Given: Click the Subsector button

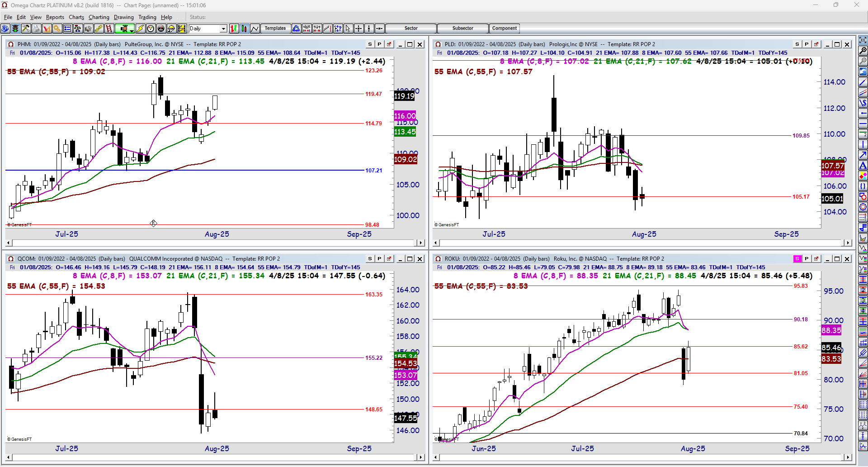Looking at the screenshot, I should (x=463, y=29).
